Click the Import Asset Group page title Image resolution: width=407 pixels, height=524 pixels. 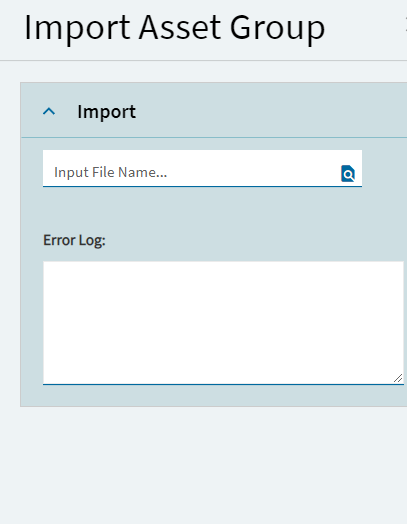pos(174,28)
